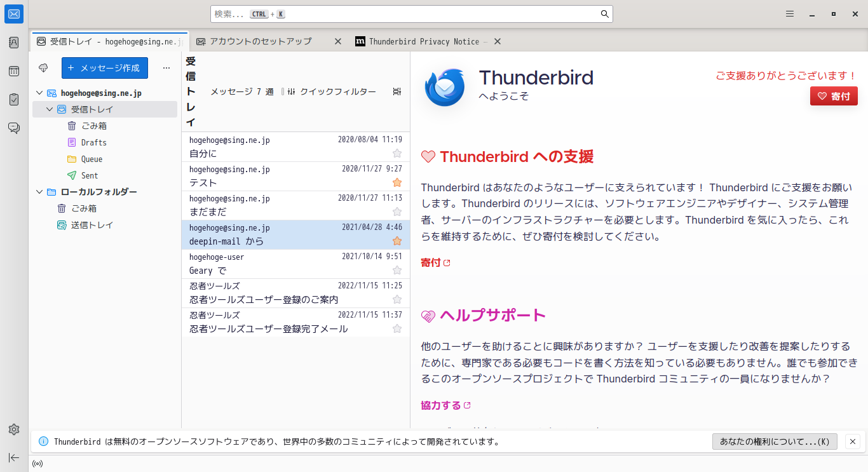Viewport: 868px width, 472px height.
Task: Toggle star on 忍者ツールズユーザー登録完了メール message
Action: coord(397,328)
